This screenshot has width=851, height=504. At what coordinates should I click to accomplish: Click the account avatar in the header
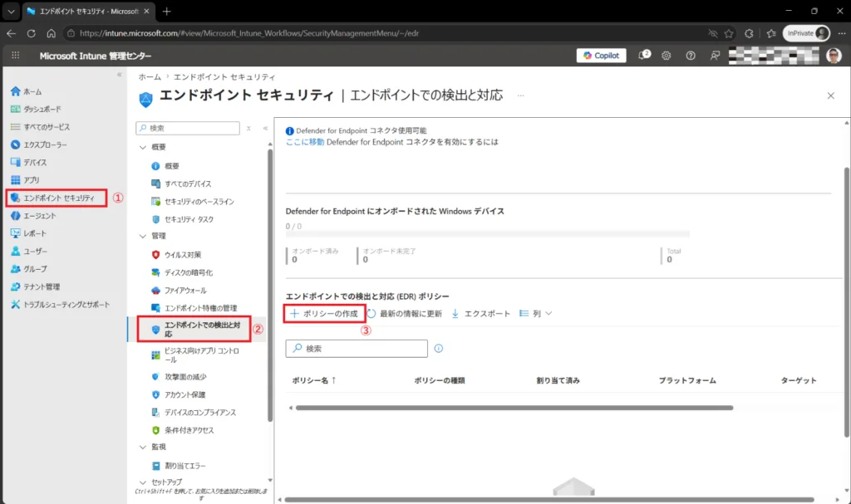[834, 56]
